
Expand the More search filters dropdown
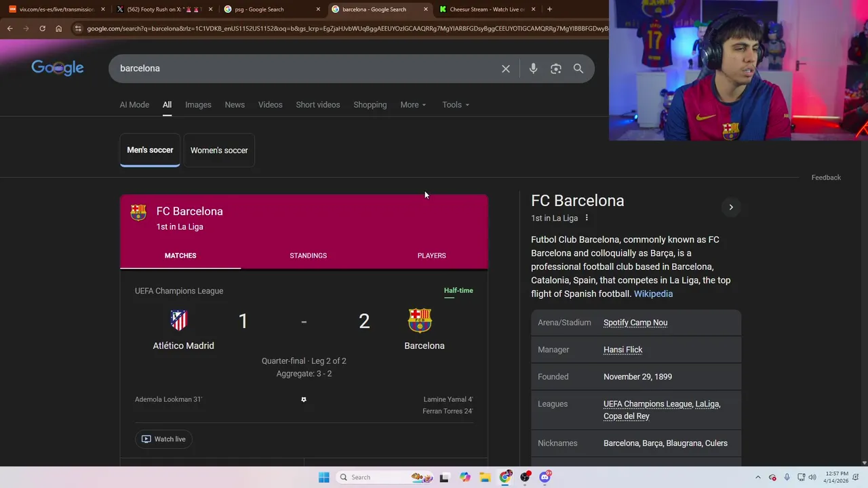click(413, 104)
